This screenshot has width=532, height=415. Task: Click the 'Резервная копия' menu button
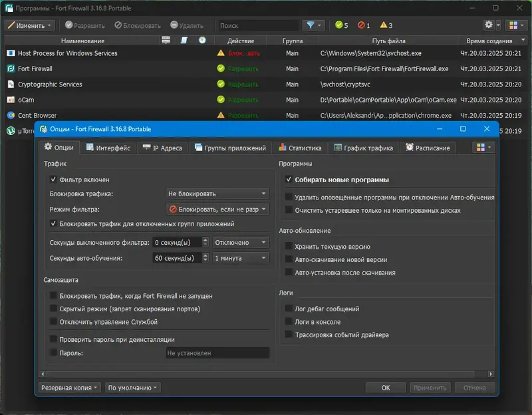(69, 388)
